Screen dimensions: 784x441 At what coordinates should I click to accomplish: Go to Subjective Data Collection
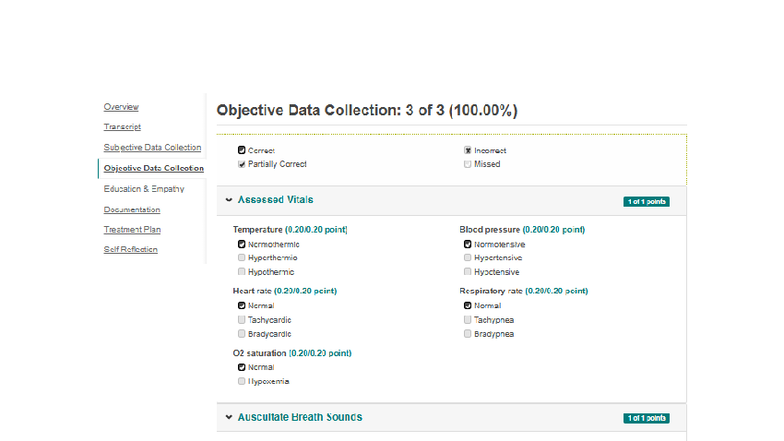click(x=152, y=147)
